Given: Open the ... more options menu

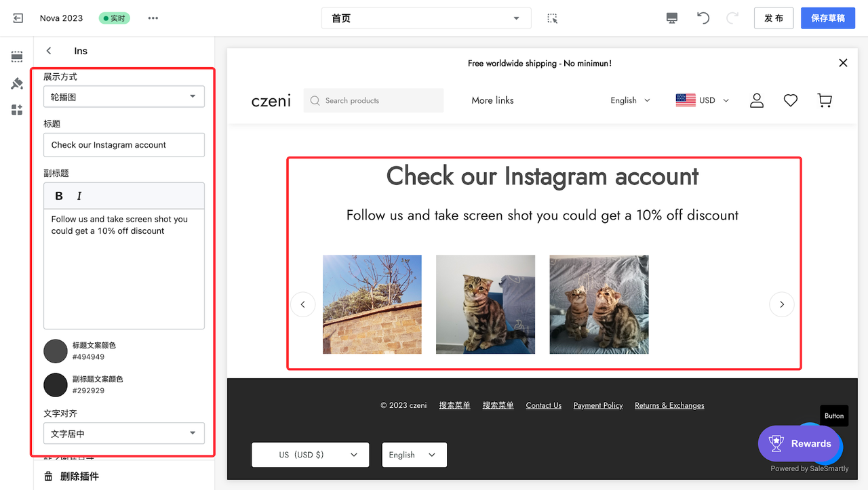Looking at the screenshot, I should [x=153, y=18].
